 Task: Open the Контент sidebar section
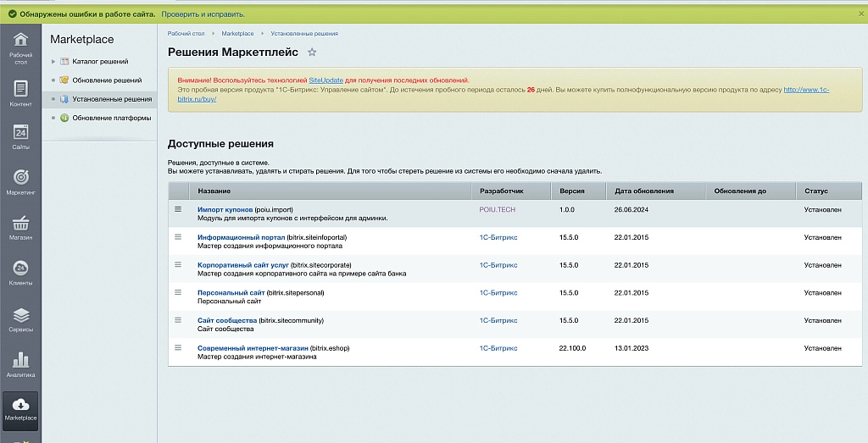[20, 93]
